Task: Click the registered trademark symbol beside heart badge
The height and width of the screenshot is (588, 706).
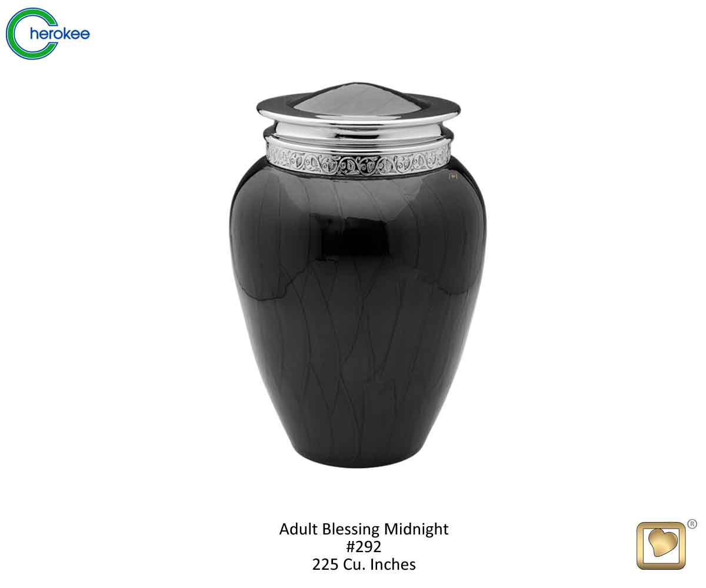Action: click(x=692, y=524)
